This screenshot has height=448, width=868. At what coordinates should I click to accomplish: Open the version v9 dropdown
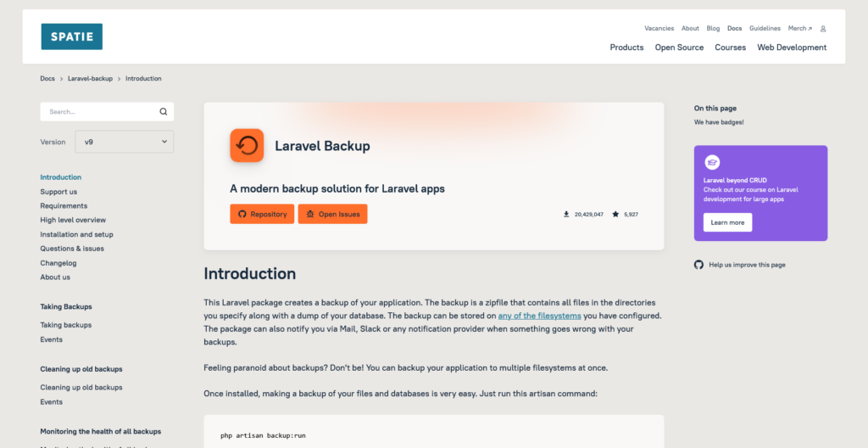coord(124,142)
